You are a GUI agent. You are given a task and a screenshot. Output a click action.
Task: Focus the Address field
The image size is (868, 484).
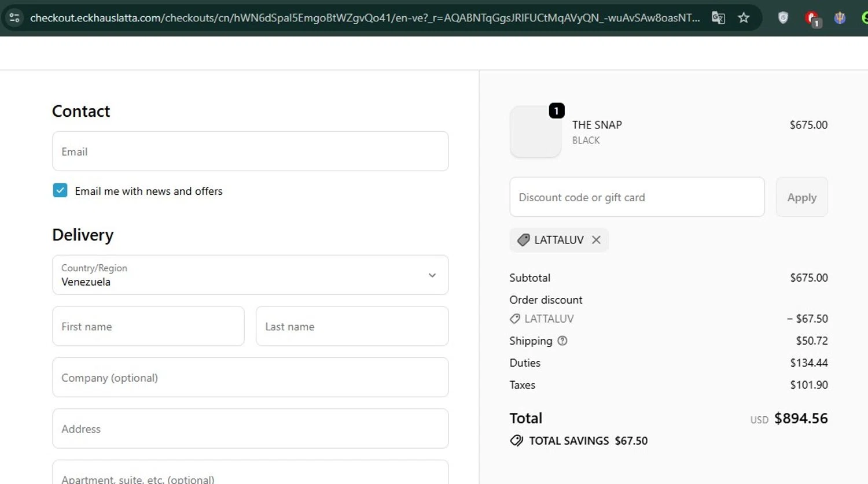coord(250,428)
